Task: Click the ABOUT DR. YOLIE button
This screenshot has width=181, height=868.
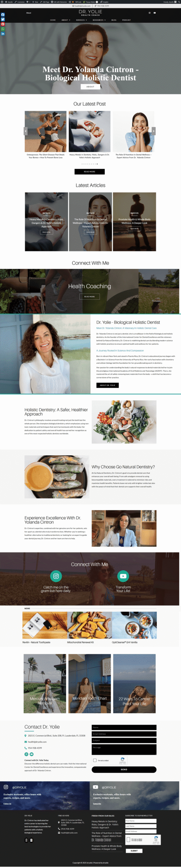Action: (107, 385)
